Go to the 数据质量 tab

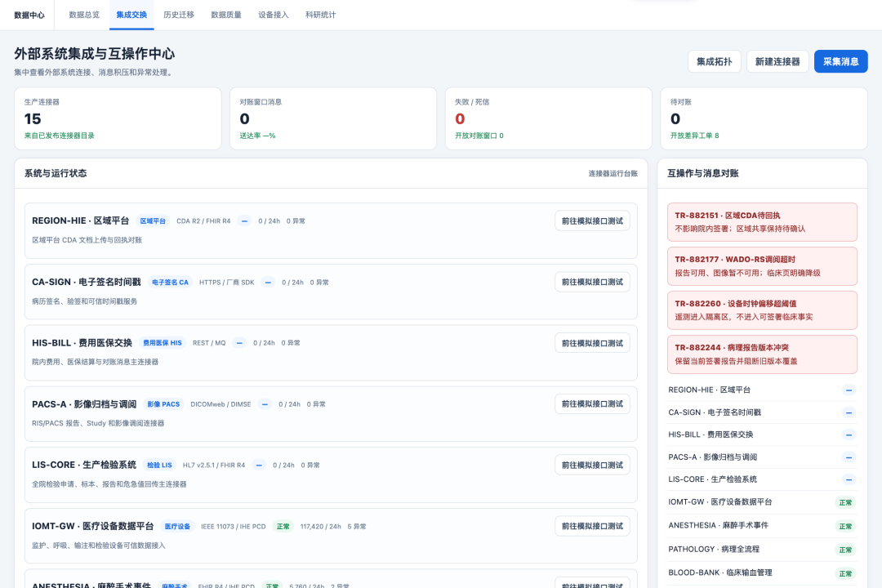point(226,16)
